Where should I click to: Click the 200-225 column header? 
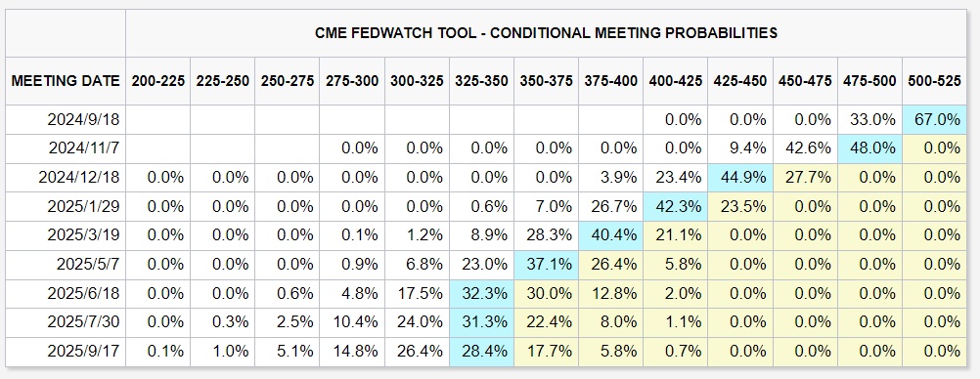click(158, 81)
